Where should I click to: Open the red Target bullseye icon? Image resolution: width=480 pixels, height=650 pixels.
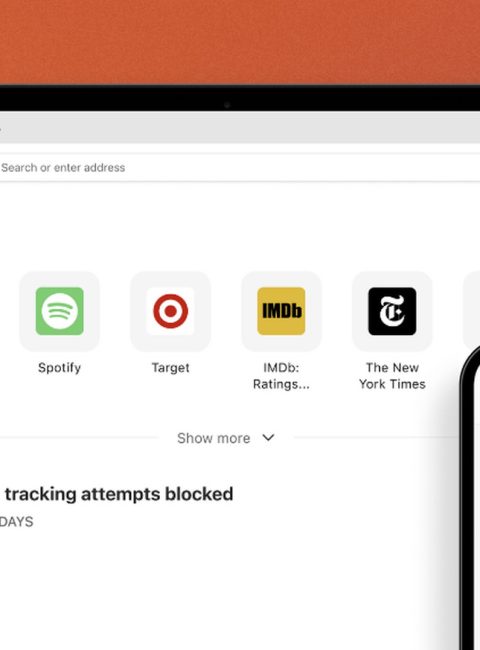[x=170, y=311]
